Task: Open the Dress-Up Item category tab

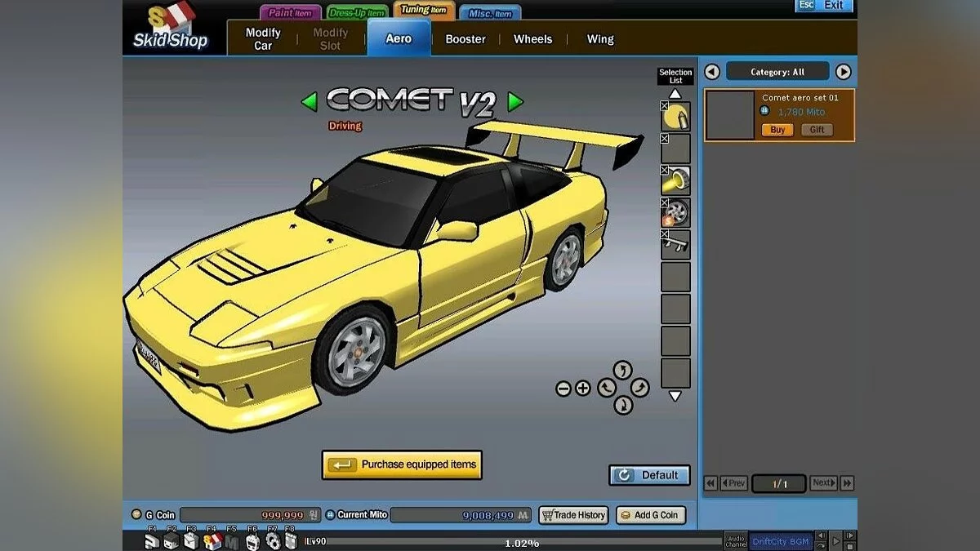Action: click(357, 12)
